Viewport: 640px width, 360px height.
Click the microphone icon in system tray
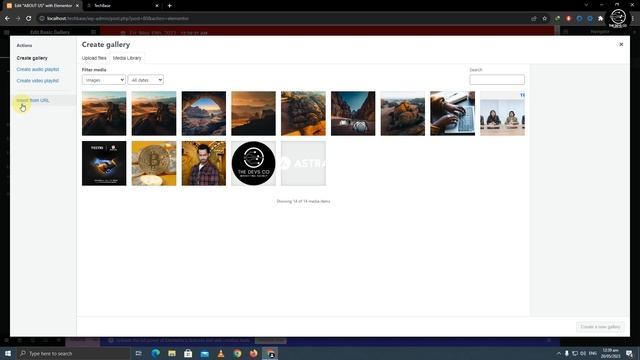(x=567, y=353)
